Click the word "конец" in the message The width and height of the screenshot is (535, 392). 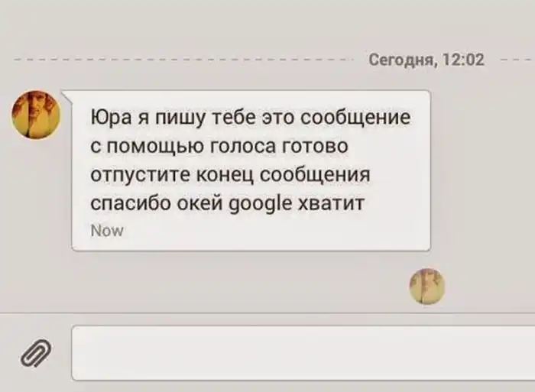click(225, 175)
